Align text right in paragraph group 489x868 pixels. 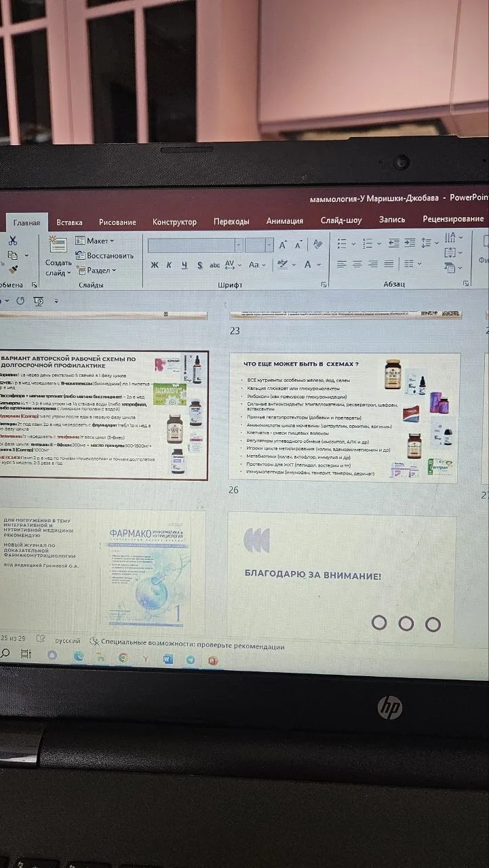pyautogui.click(x=373, y=264)
